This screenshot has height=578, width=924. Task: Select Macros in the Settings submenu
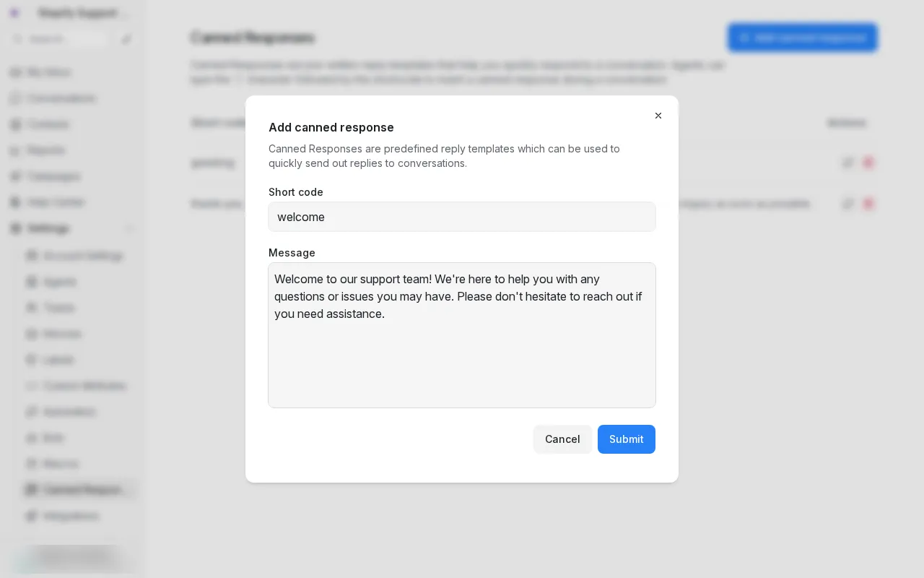tap(61, 464)
